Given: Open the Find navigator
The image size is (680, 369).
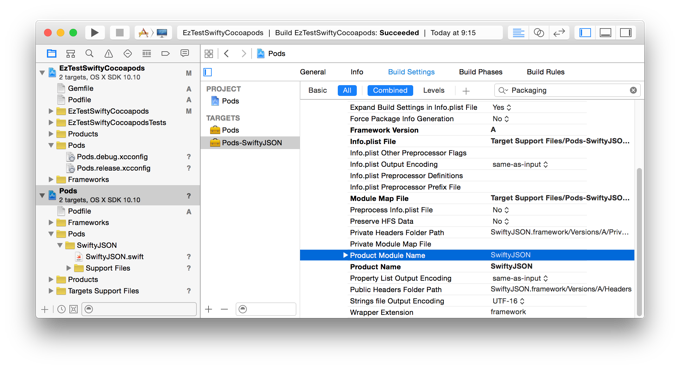Looking at the screenshot, I should [x=89, y=53].
